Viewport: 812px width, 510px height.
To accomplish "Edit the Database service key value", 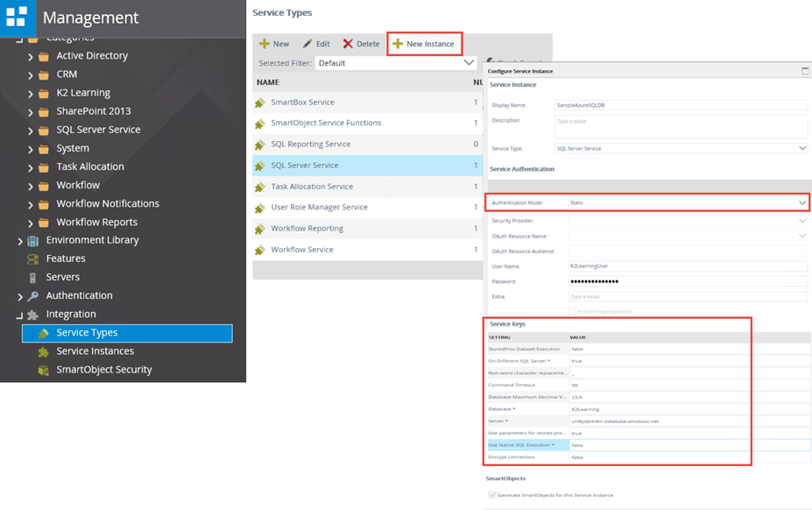I will [x=689, y=409].
